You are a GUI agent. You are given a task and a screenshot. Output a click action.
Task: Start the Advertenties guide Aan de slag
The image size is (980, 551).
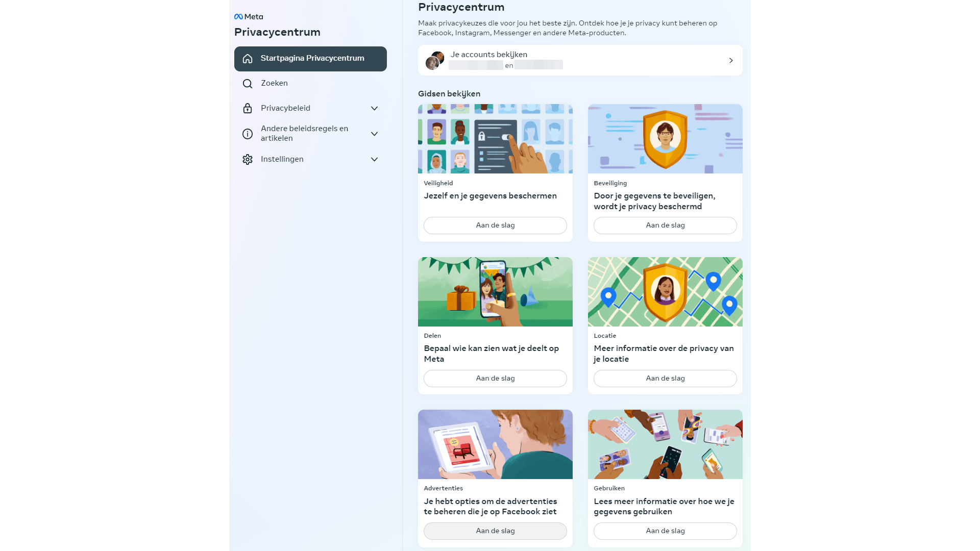(x=495, y=531)
